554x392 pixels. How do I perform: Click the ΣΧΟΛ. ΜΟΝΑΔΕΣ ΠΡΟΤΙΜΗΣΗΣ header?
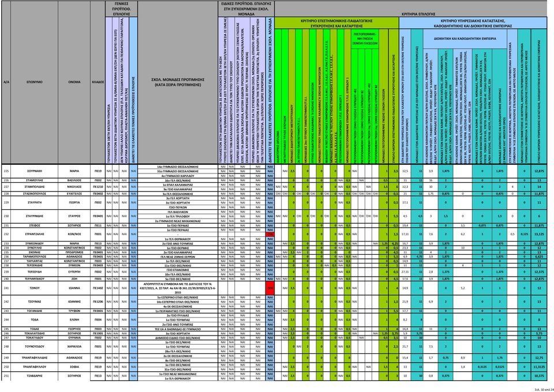(x=178, y=82)
